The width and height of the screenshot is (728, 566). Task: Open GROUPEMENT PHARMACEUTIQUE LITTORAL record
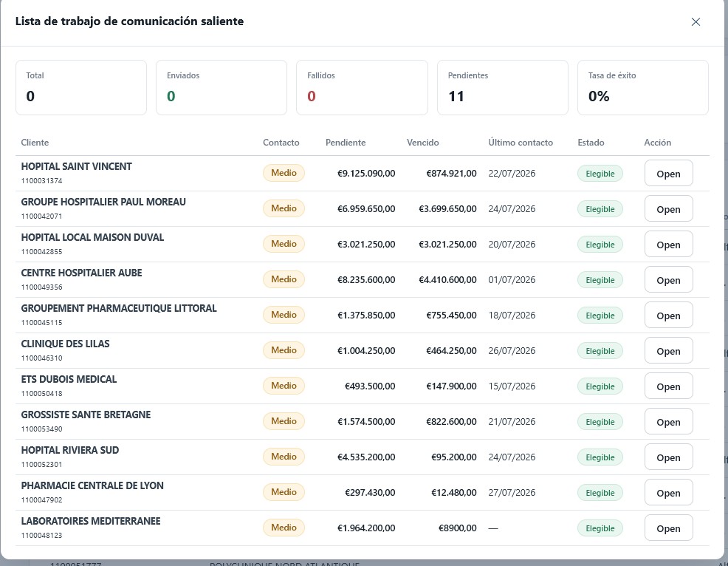pos(669,315)
